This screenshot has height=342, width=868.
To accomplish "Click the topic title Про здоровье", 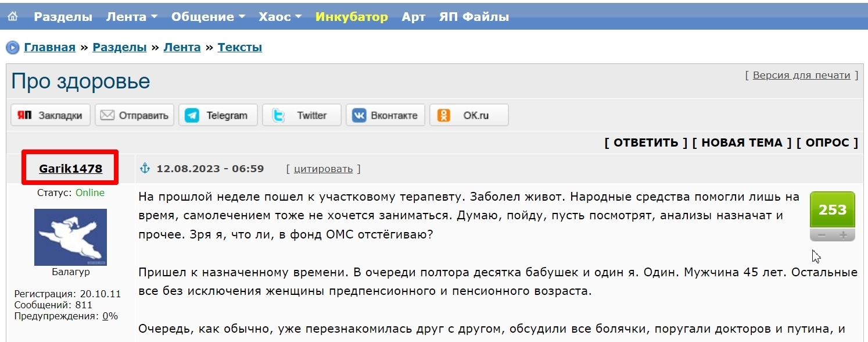I will pos(81,81).
